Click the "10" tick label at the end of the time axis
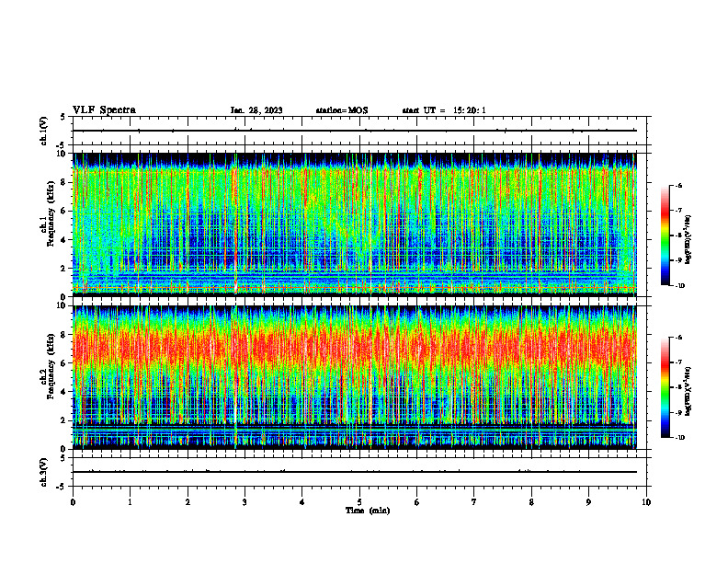 [646, 502]
